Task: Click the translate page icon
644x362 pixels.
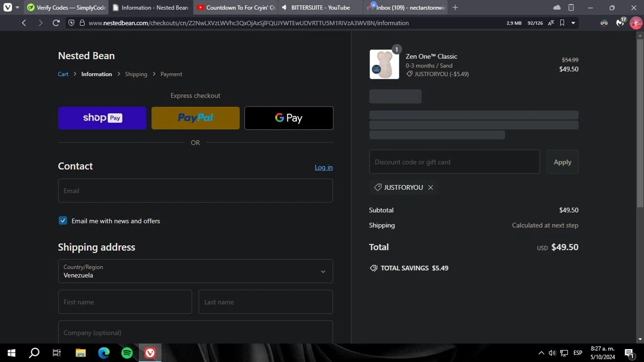Action: (551, 23)
